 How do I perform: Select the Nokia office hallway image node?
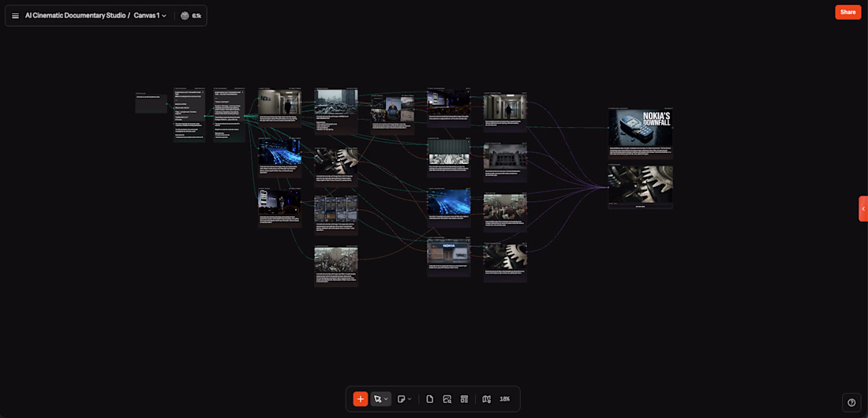[279, 110]
